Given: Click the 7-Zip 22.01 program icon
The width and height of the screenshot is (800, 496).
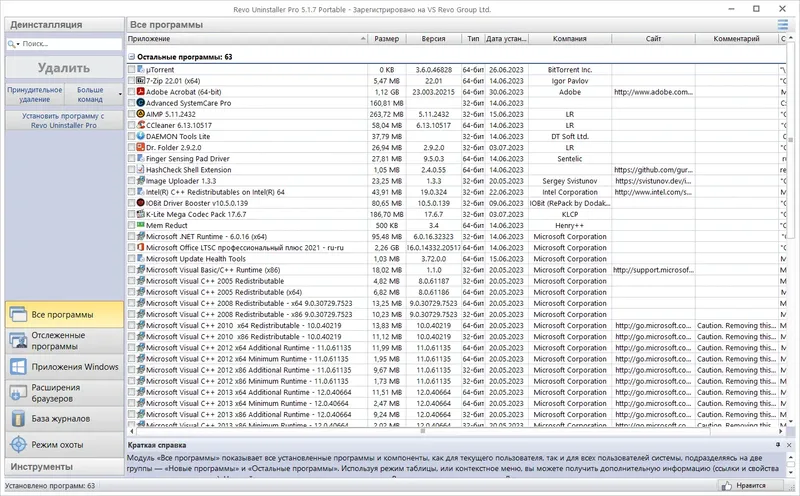Looking at the screenshot, I should (x=141, y=81).
